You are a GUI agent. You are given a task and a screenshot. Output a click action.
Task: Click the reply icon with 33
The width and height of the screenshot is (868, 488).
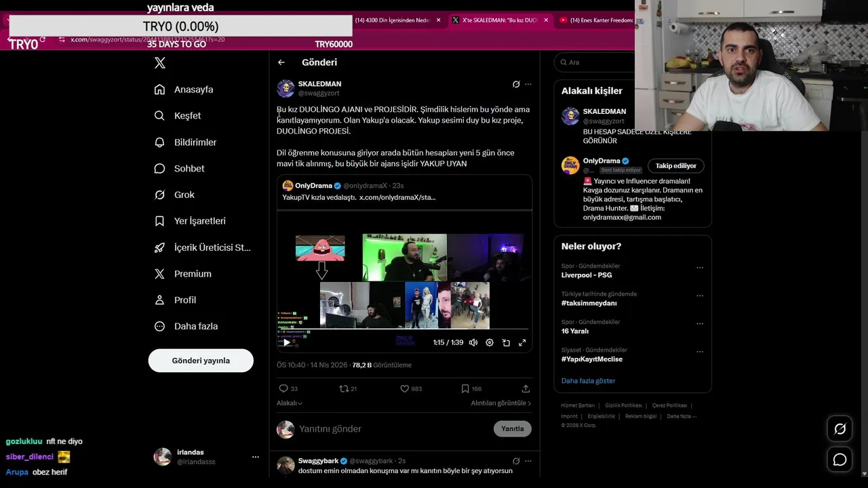tap(288, 388)
